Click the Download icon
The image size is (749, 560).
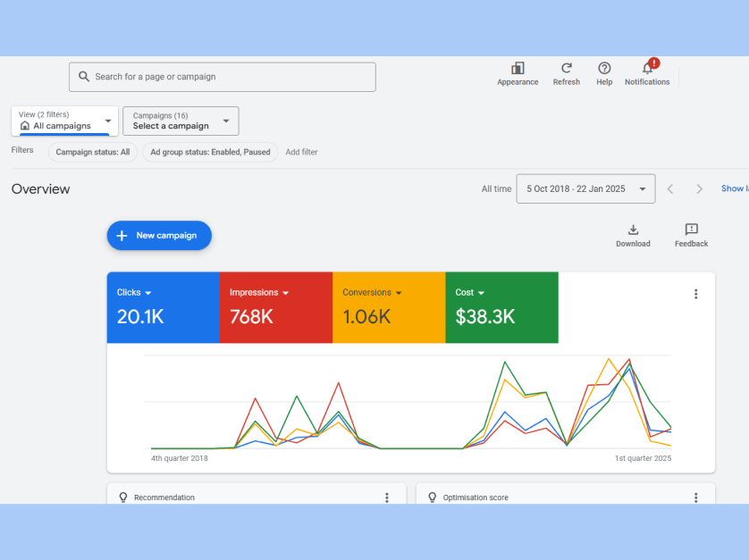pos(633,230)
